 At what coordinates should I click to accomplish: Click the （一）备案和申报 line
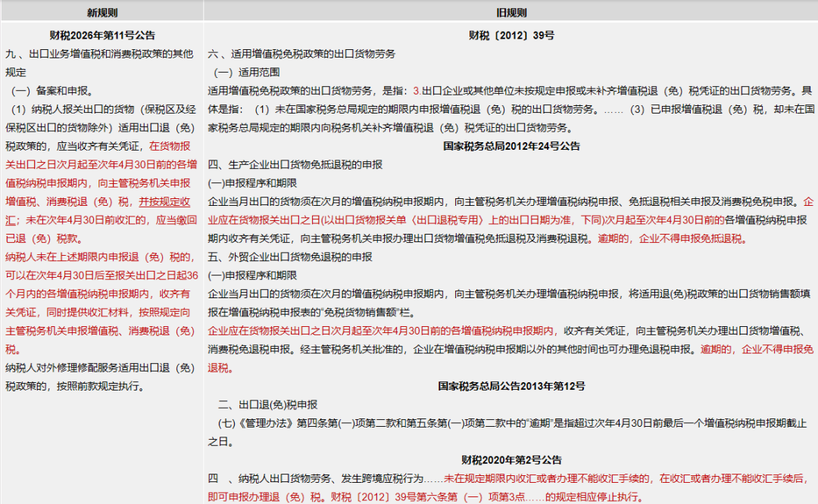(x=53, y=90)
